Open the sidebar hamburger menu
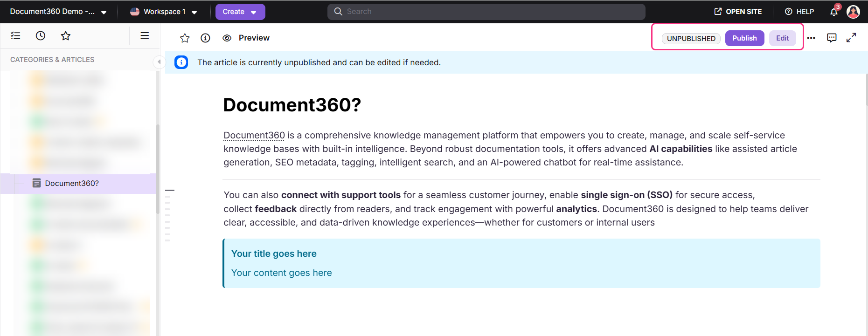This screenshot has width=868, height=336. click(145, 35)
